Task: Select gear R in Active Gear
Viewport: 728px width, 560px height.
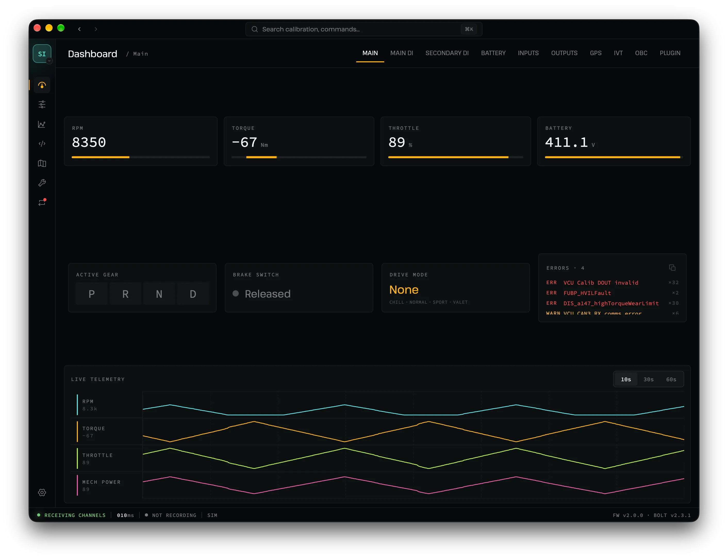Action: point(125,294)
